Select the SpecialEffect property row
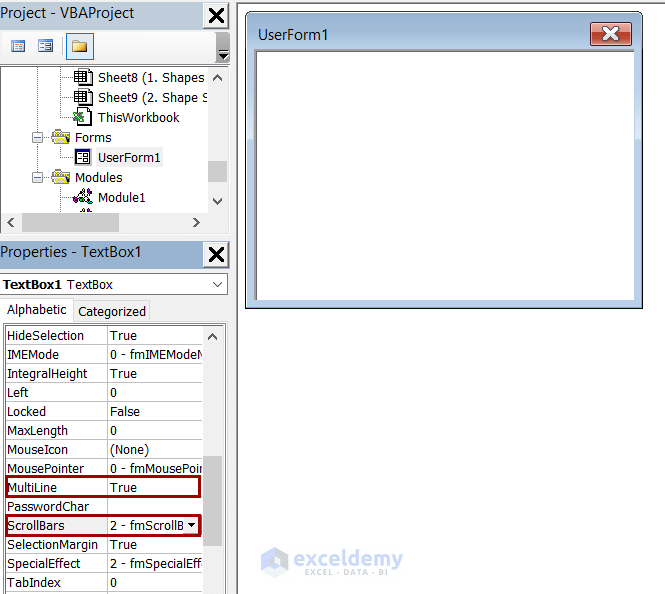This screenshot has width=665, height=594. click(104, 563)
